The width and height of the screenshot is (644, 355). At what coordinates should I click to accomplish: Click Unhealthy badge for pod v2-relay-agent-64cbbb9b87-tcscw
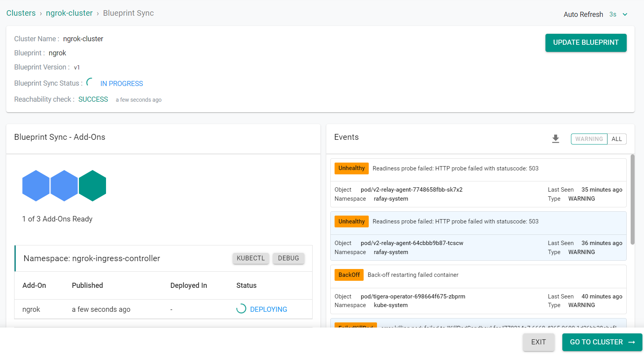point(351,221)
